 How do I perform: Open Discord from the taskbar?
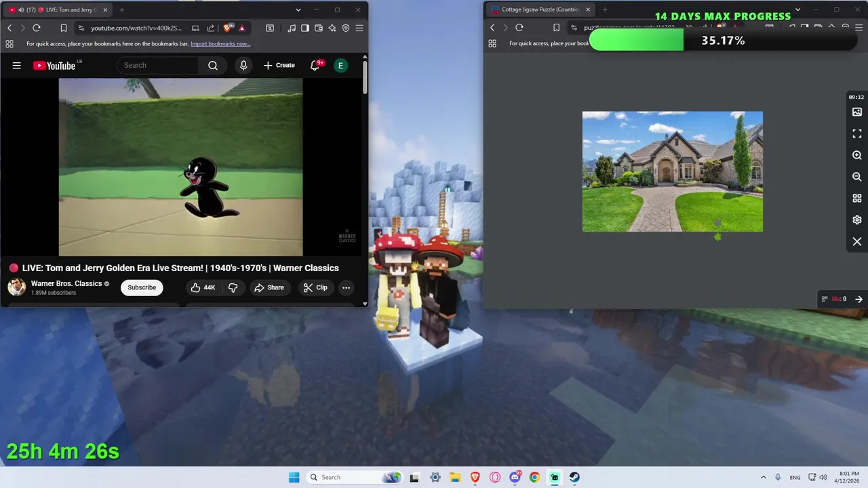[515, 477]
